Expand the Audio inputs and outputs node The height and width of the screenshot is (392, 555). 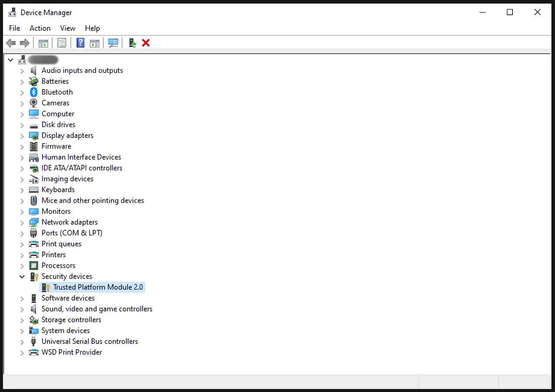[22, 71]
